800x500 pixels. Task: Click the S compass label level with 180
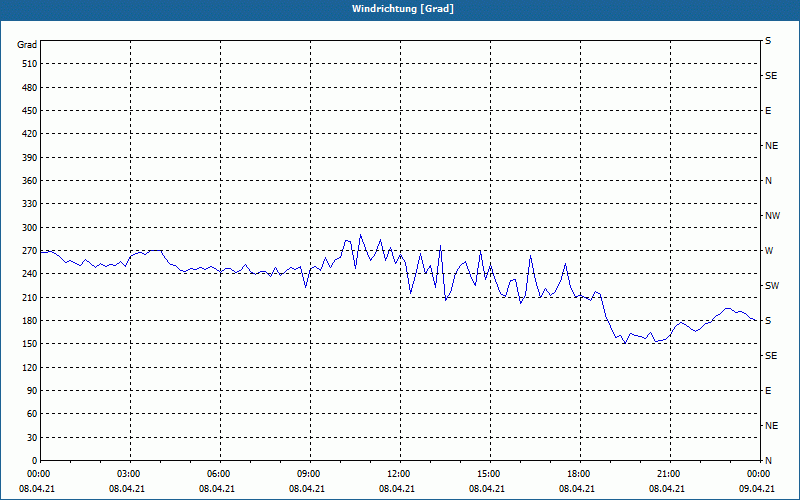point(768,321)
